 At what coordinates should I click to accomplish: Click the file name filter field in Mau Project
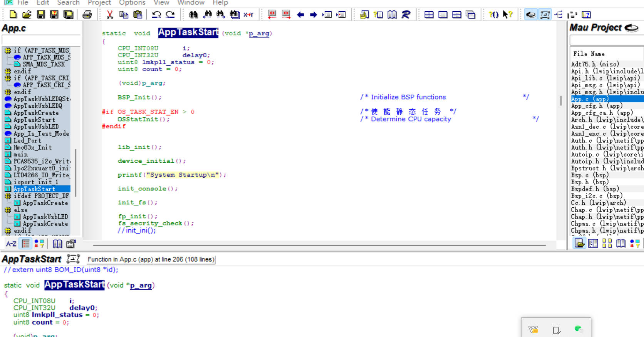click(x=607, y=40)
